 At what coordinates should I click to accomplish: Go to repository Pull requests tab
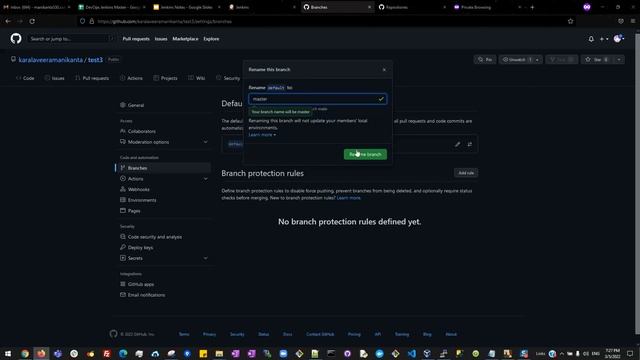click(92, 78)
